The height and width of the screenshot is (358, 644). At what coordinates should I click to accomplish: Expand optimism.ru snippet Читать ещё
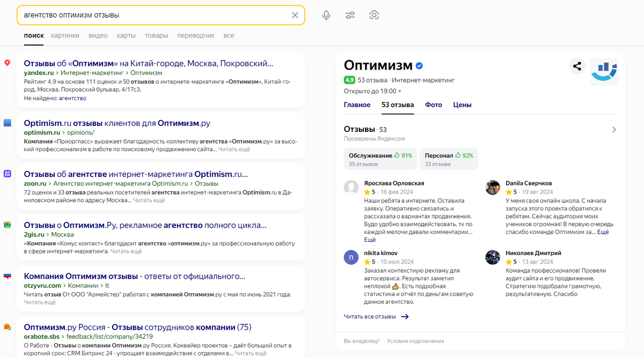234,149
